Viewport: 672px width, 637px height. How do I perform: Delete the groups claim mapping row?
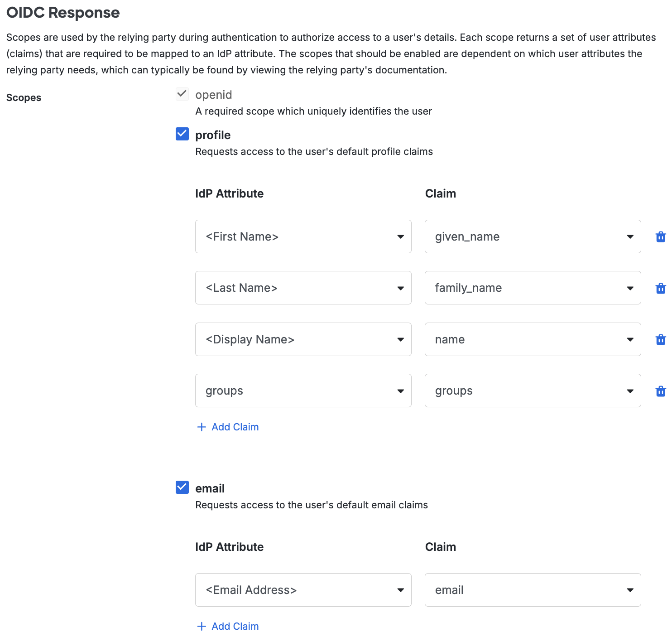coord(661,391)
